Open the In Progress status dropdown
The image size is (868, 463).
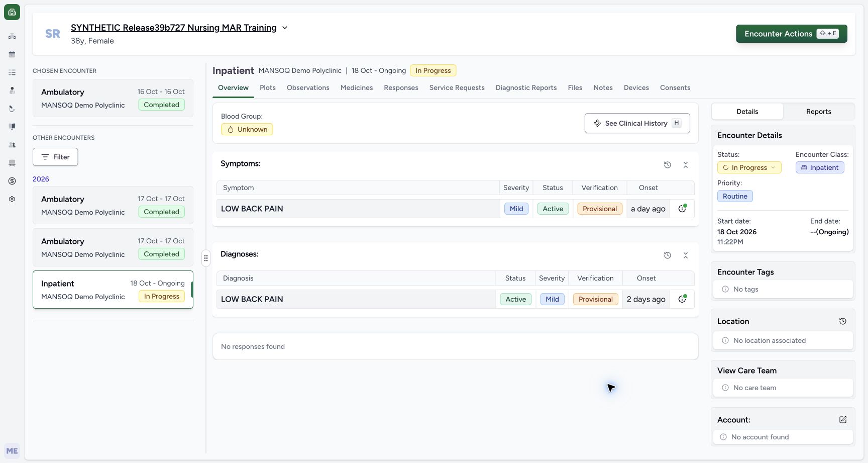749,167
